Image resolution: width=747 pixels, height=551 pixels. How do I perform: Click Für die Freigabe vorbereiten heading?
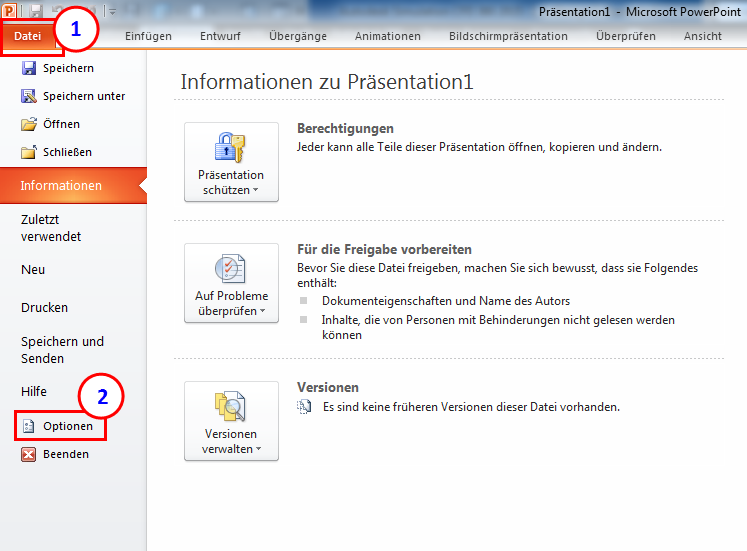click(x=384, y=250)
